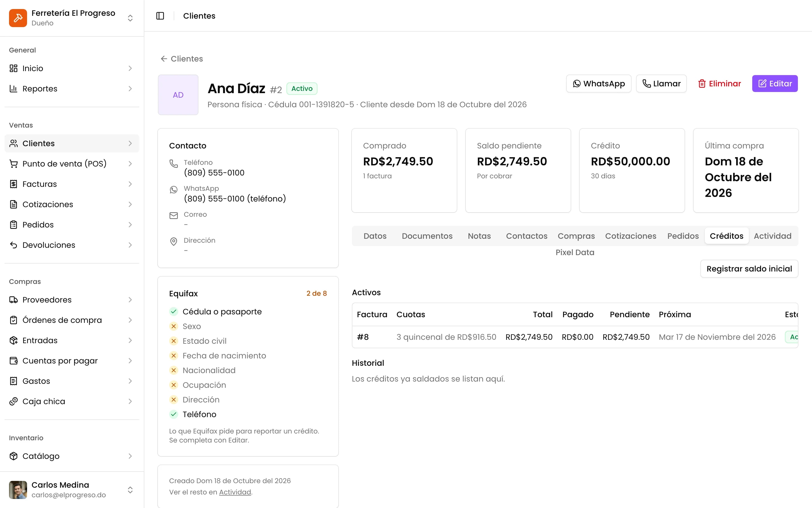Click the WhatsApp icon in Contacto card
Viewport: 812px width, 508px height.
point(173,190)
